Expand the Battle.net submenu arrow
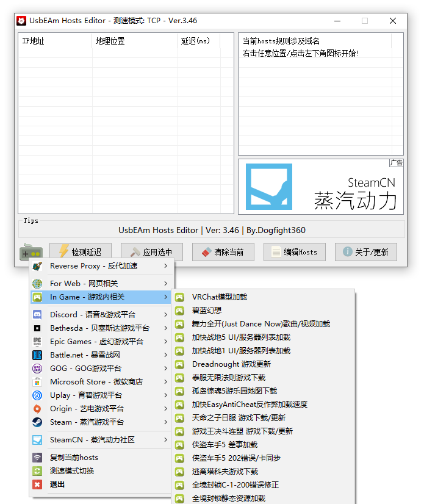Image resolution: width=424 pixels, height=504 pixels. [165, 355]
